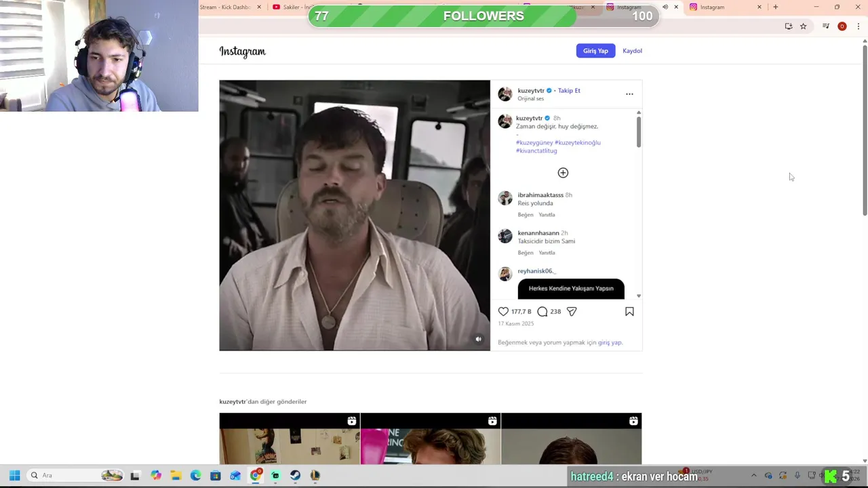Open Steam from taskbar

click(295, 476)
